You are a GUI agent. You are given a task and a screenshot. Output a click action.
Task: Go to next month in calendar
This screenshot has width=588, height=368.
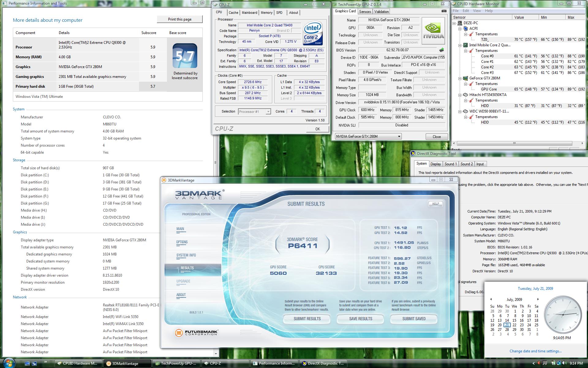538,299
